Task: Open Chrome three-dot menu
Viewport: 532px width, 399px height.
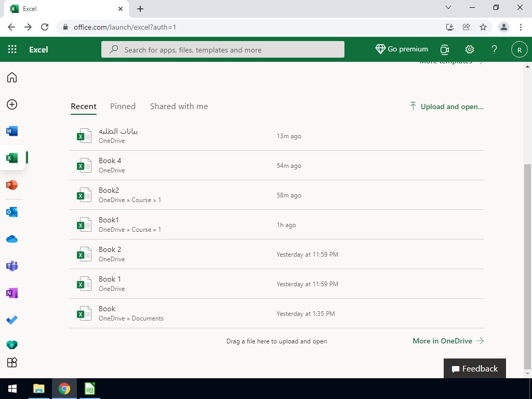Action: point(521,27)
